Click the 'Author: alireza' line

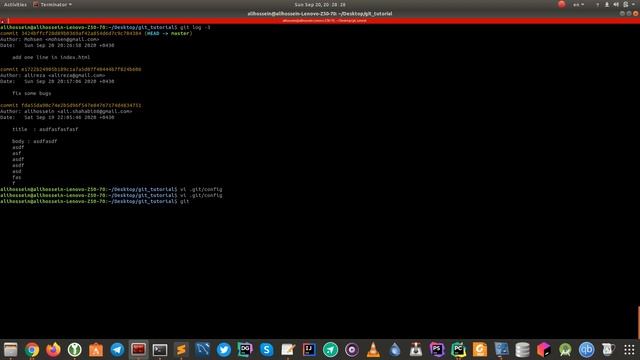(x=52, y=76)
